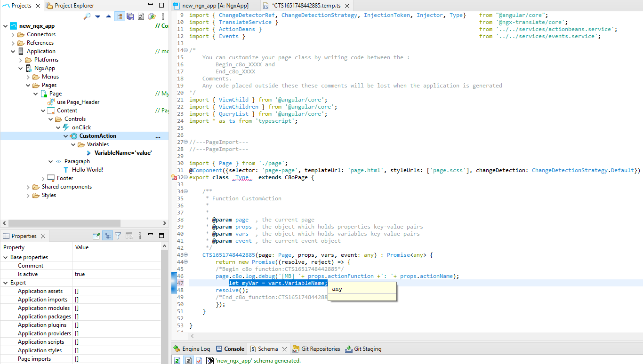Click the error marker on line 32
Screen dimensions: 643x364
coord(174,178)
